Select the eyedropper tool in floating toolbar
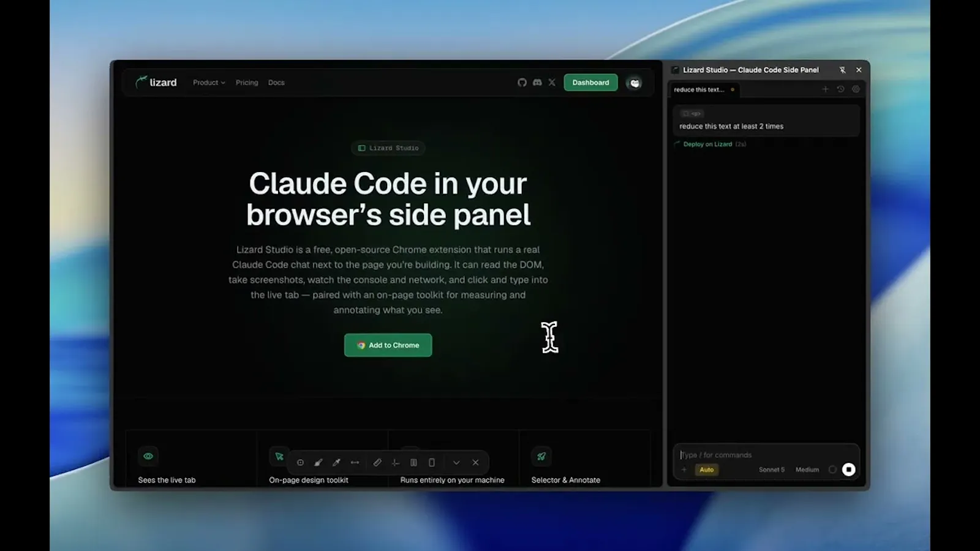Image resolution: width=980 pixels, height=551 pixels. (336, 463)
